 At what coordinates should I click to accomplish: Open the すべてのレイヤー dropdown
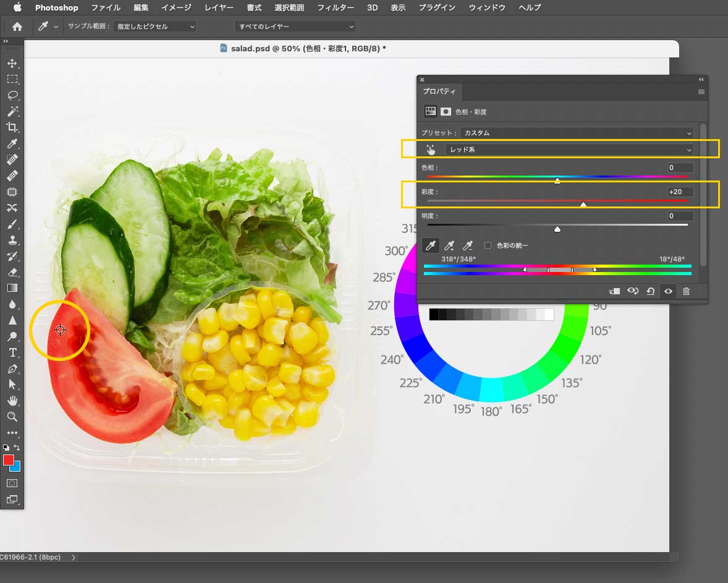295,27
